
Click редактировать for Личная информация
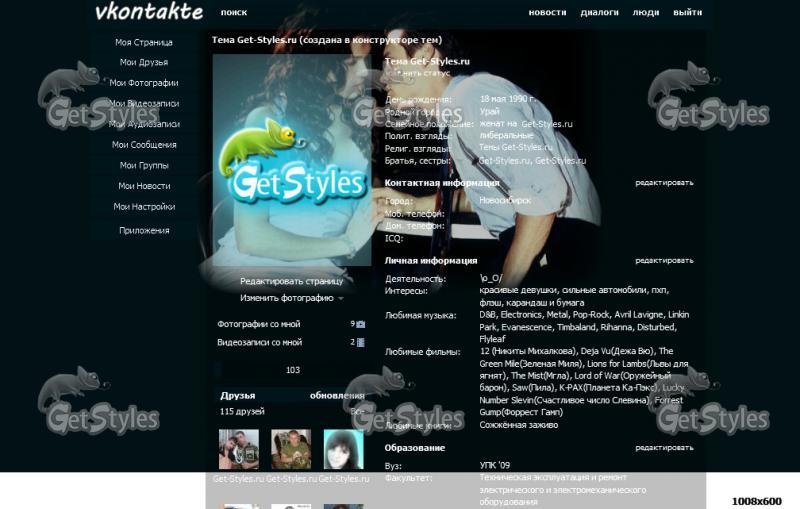[664, 261]
